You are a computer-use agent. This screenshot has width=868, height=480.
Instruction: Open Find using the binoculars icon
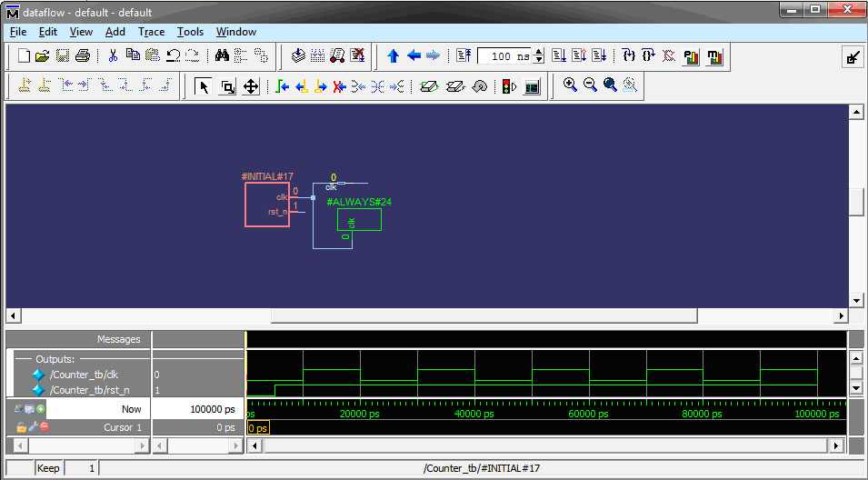(x=222, y=55)
